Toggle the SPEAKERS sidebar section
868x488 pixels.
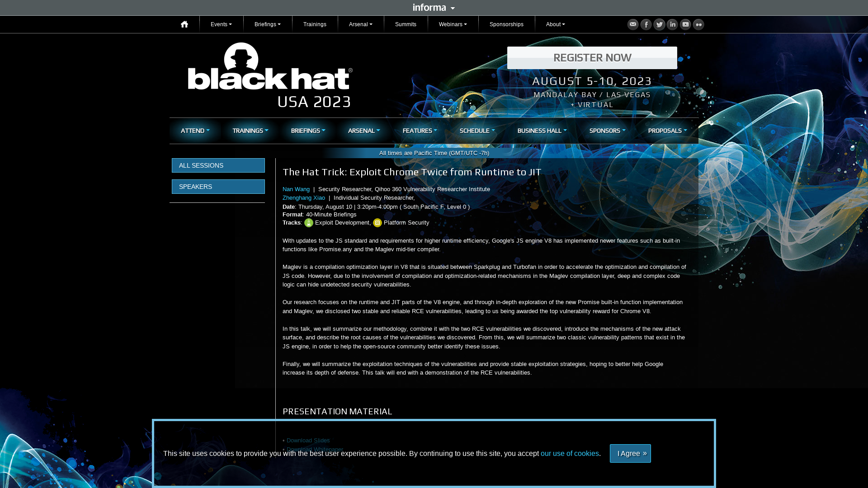[218, 187]
